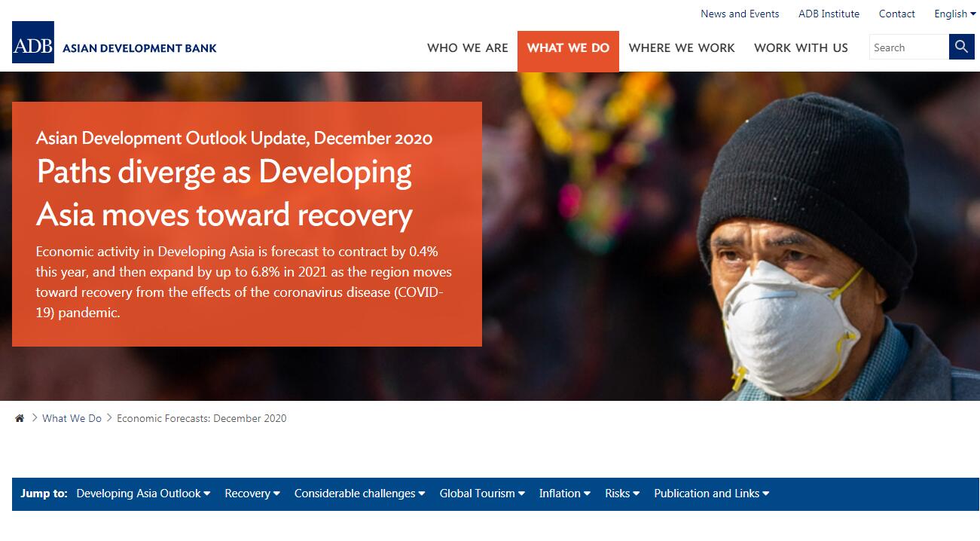Click the English language caret

pos(973,14)
